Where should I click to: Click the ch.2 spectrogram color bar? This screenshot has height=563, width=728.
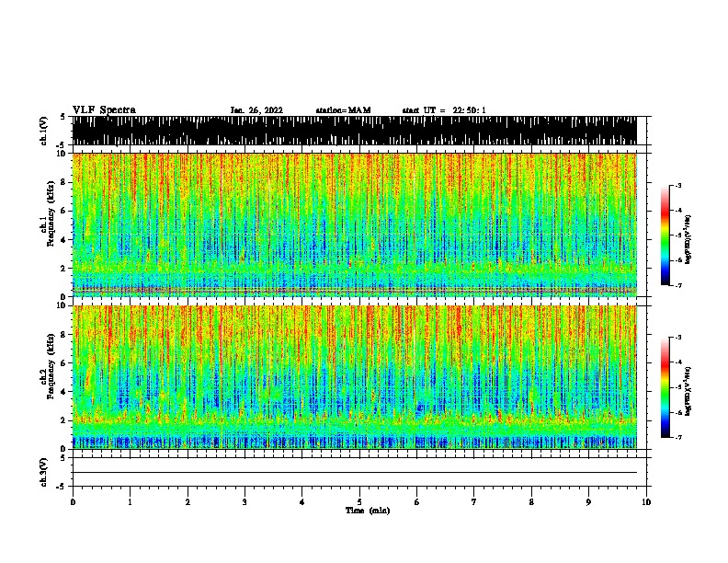pyautogui.click(x=665, y=387)
